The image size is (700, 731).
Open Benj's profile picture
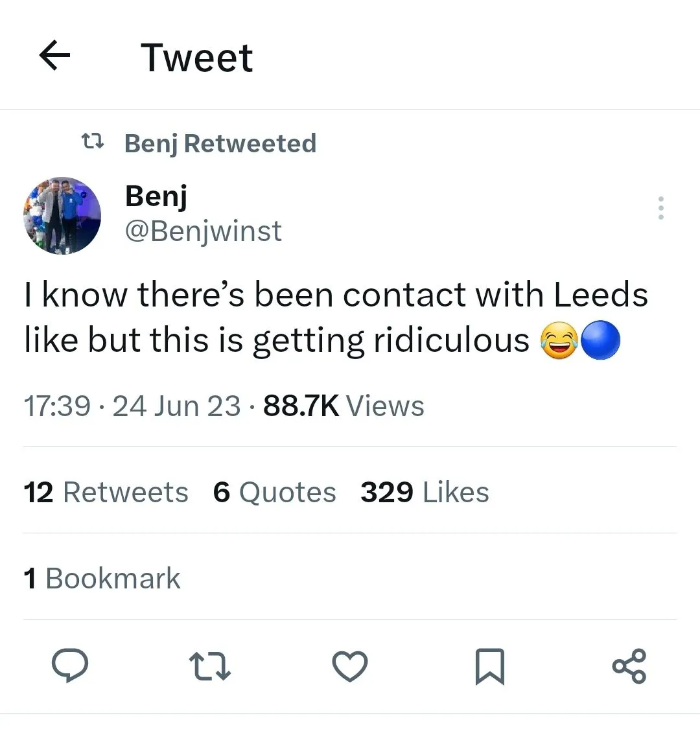pos(62,215)
